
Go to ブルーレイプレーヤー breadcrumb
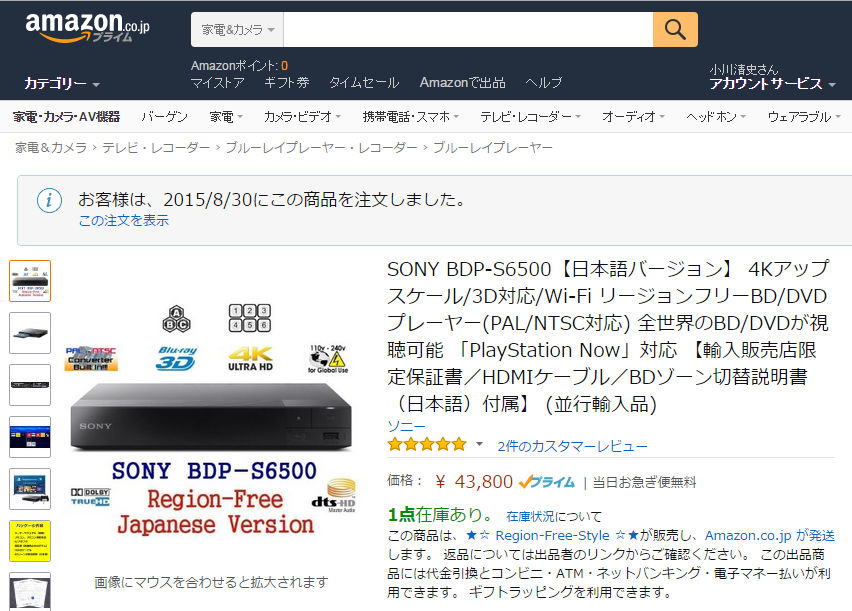492,147
